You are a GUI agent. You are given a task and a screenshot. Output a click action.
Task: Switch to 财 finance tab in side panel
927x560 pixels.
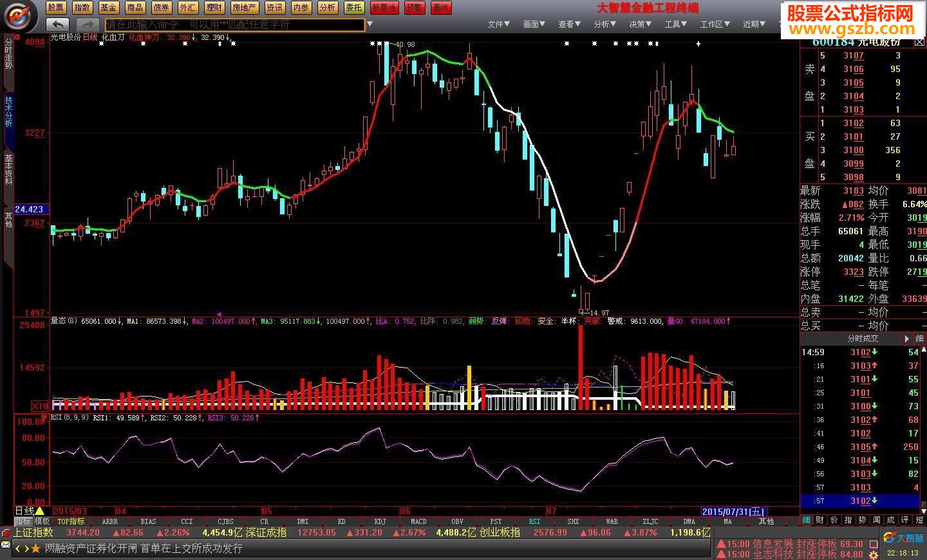(x=820, y=520)
